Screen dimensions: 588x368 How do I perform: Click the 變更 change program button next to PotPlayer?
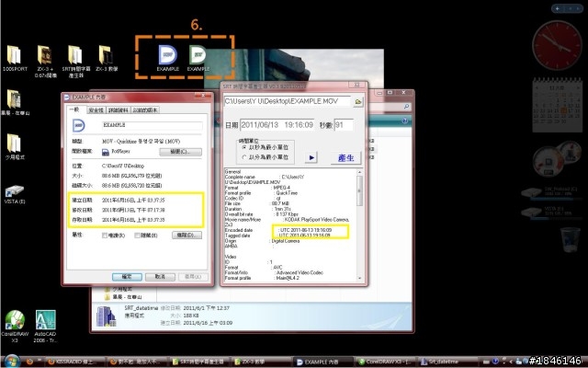180,152
